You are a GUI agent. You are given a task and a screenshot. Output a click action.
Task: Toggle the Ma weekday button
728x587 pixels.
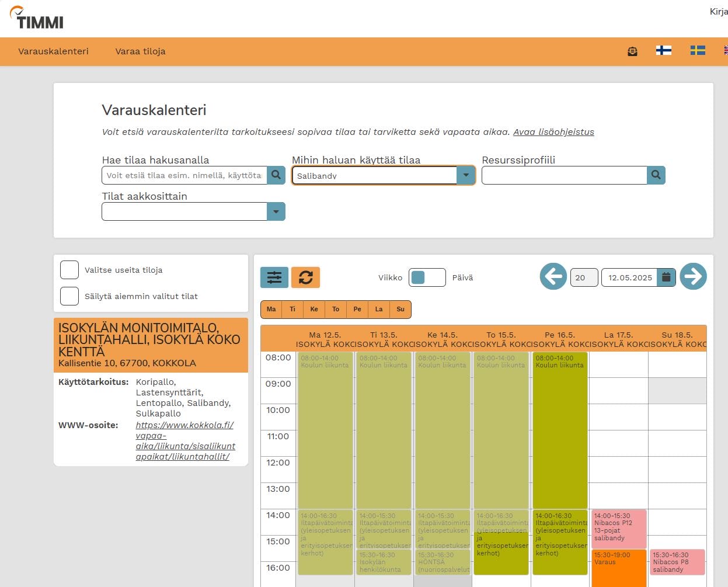271,310
